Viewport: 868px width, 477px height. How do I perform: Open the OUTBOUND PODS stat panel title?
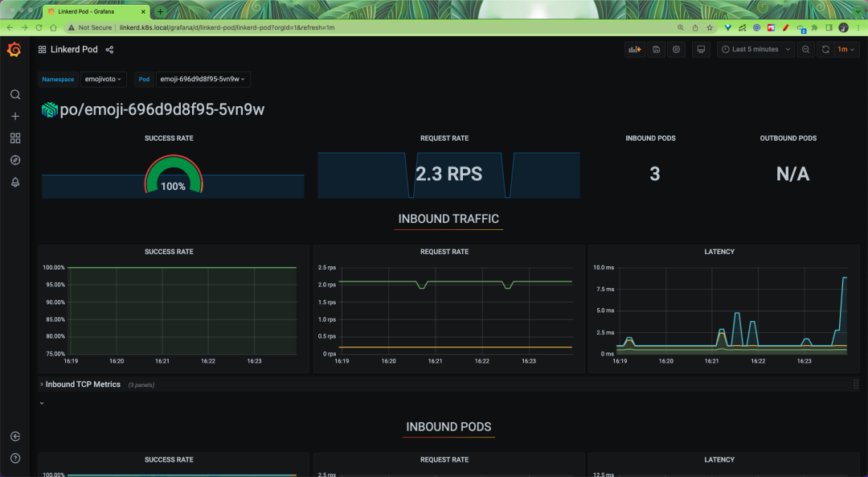pos(788,138)
